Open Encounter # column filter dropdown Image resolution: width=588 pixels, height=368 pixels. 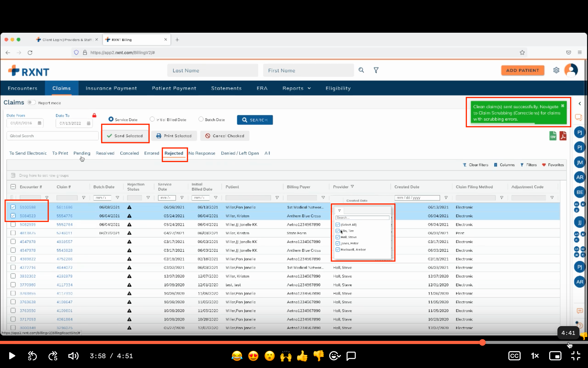click(47, 198)
